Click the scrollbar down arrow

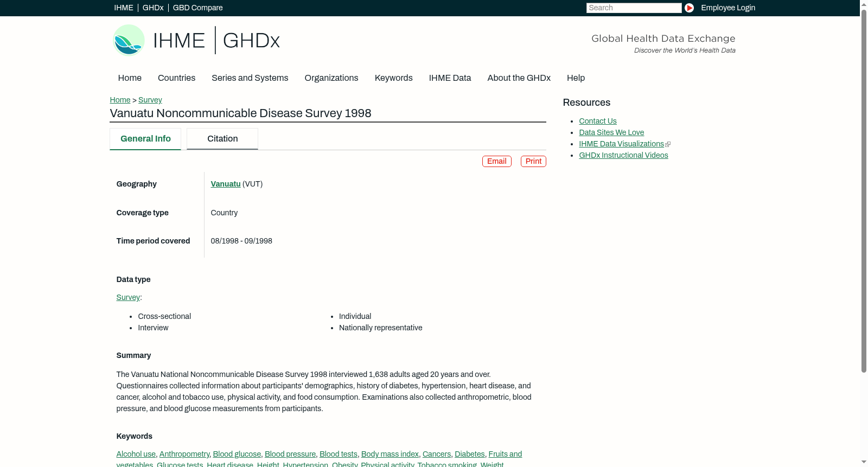click(x=864, y=463)
